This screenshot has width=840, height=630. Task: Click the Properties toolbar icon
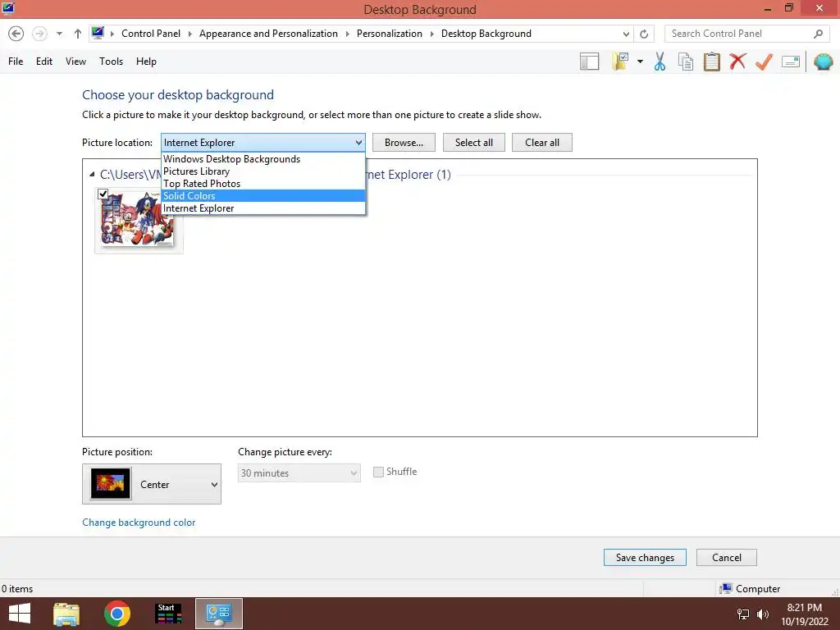[x=791, y=62]
